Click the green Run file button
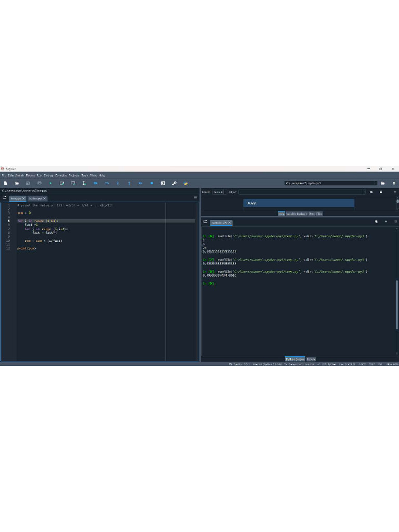This screenshot has height=532, width=399. tap(50, 183)
